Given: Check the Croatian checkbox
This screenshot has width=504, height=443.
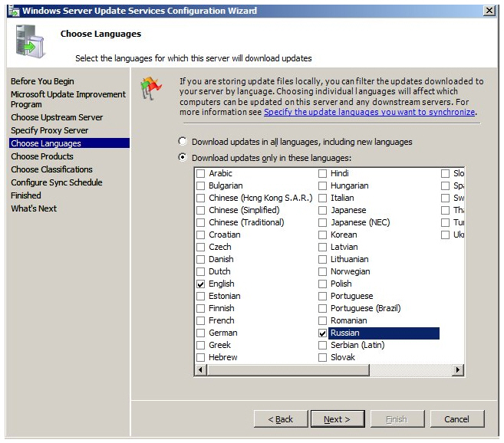Looking at the screenshot, I should [200, 235].
